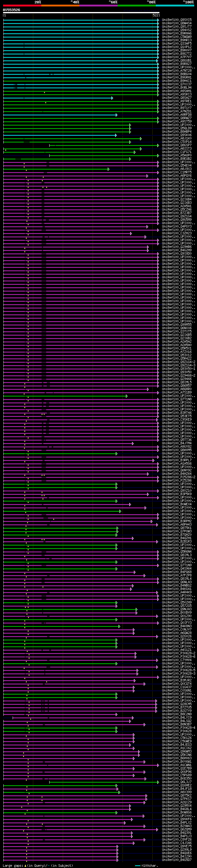The height and width of the screenshot is (868, 197).
Task: Select hit label UniRef100_A1CWN1
Action: click(177, 765)
